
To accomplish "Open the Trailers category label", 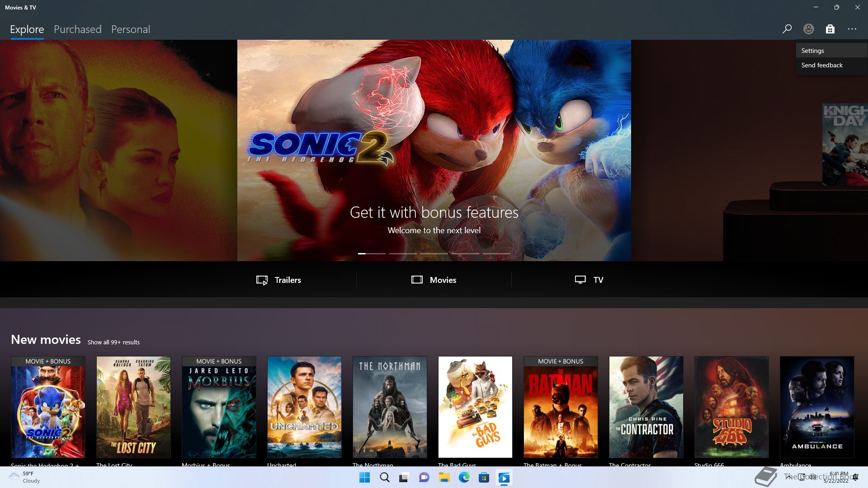I will (288, 280).
